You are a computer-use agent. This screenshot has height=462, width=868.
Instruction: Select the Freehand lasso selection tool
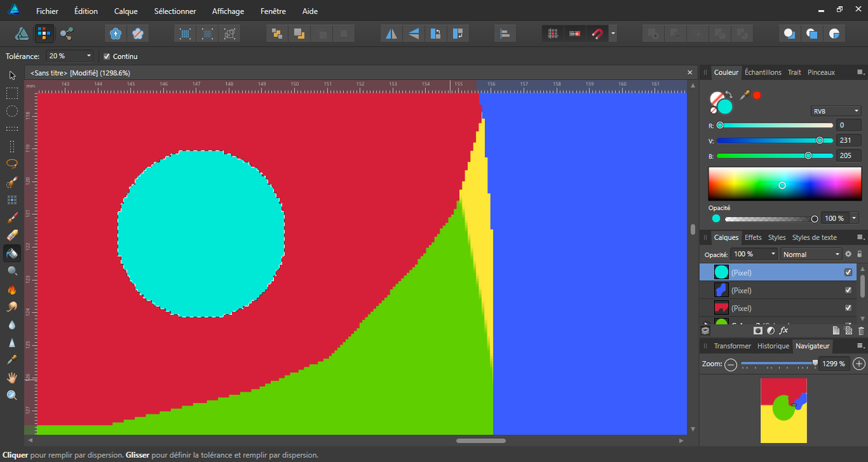(12, 163)
